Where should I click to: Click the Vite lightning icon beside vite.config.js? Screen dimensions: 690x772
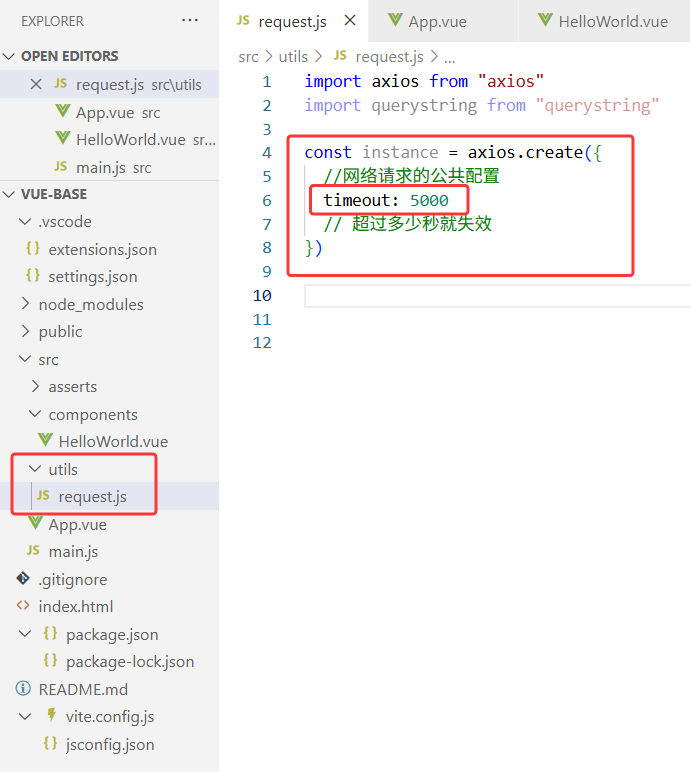(51, 715)
